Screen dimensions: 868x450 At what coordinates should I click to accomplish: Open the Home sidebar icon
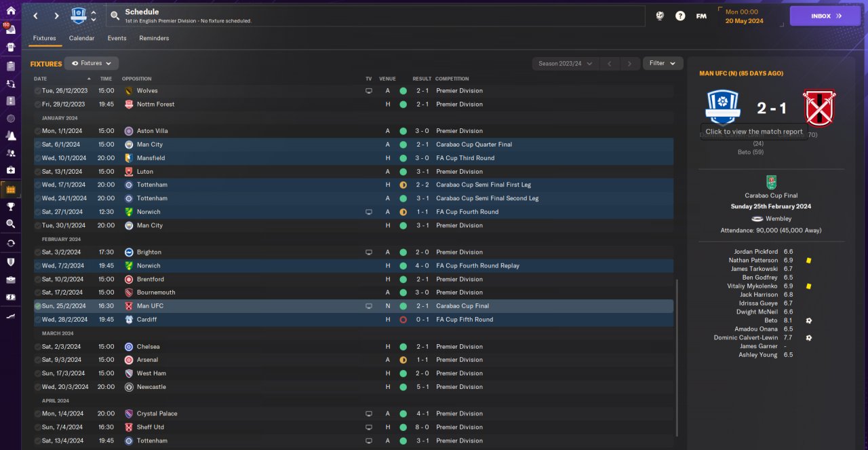click(x=10, y=12)
